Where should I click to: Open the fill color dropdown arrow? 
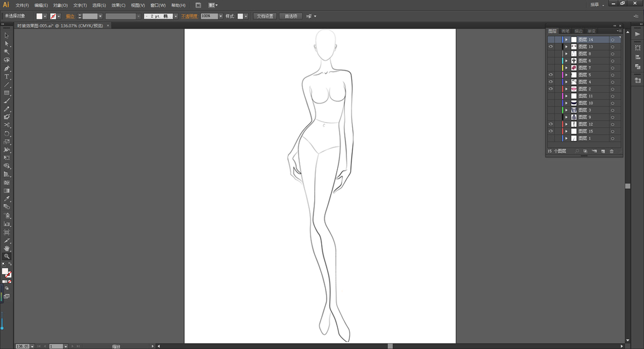(x=45, y=16)
